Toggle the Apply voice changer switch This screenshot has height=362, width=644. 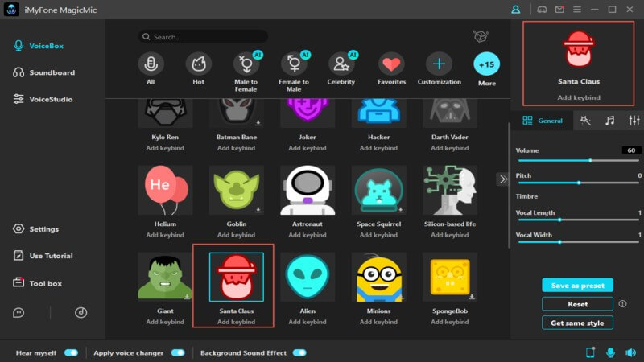pyautogui.click(x=178, y=352)
